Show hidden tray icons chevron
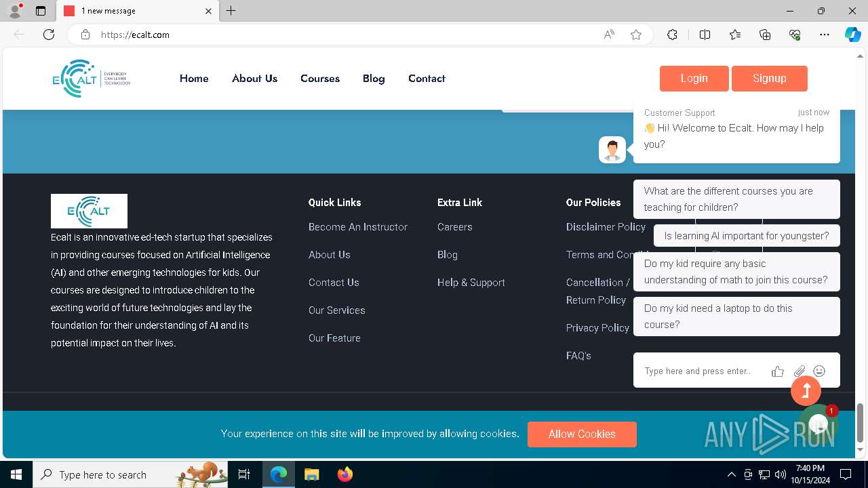Image resolution: width=868 pixels, height=488 pixels. 731,474
